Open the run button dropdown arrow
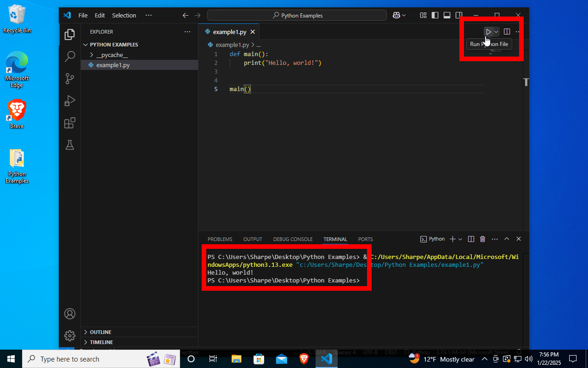Image resolution: width=588 pixels, height=368 pixels. (x=496, y=32)
